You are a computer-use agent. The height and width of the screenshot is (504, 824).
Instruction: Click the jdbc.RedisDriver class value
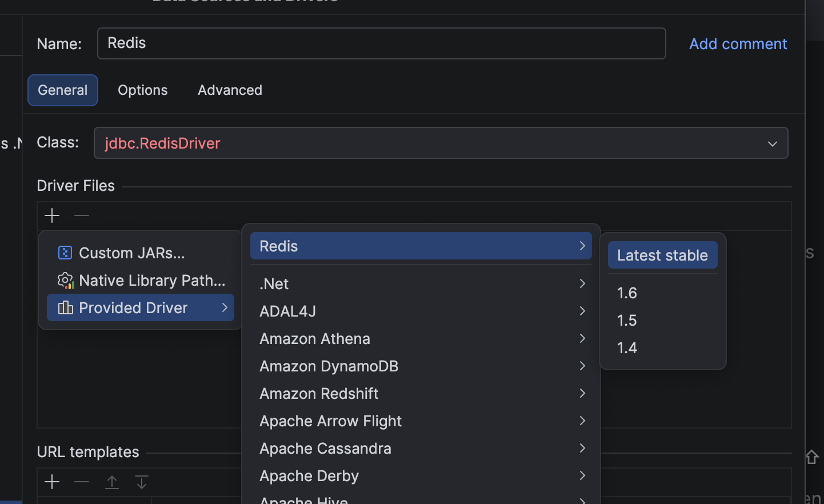pyautogui.click(x=163, y=143)
